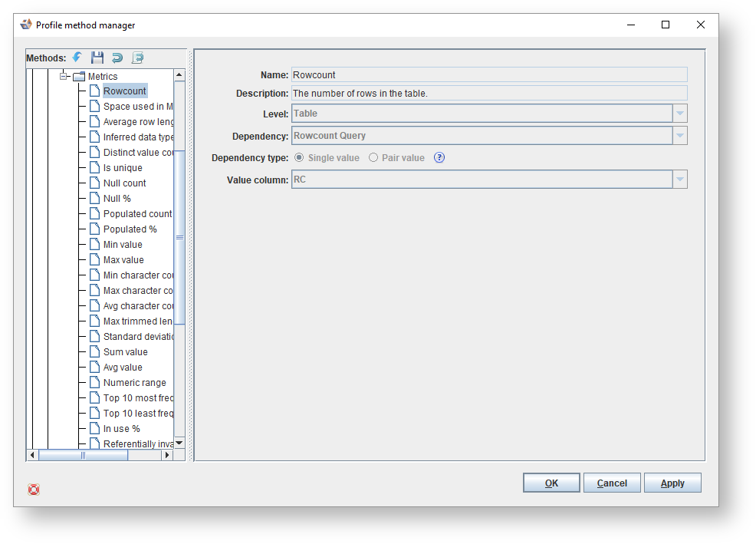Click the document icon beside Numeric range
Screen dimensions: 756x544
click(94, 382)
